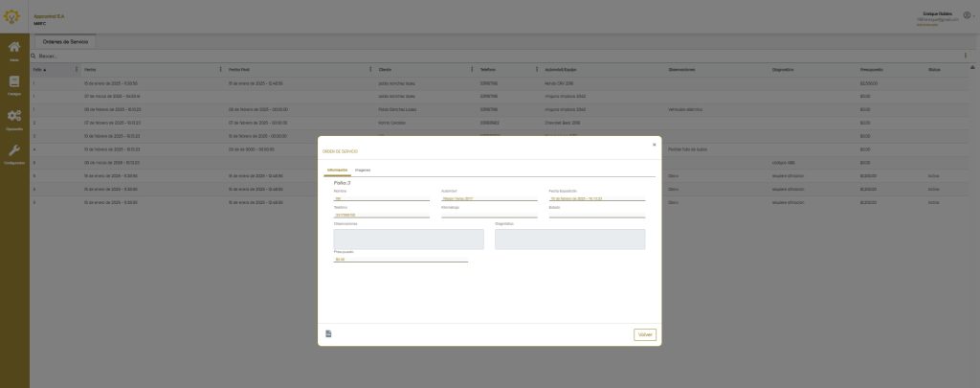Image resolution: width=980 pixels, height=388 pixels.
Task: Click the Presupuesto input field
Action: click(400, 259)
